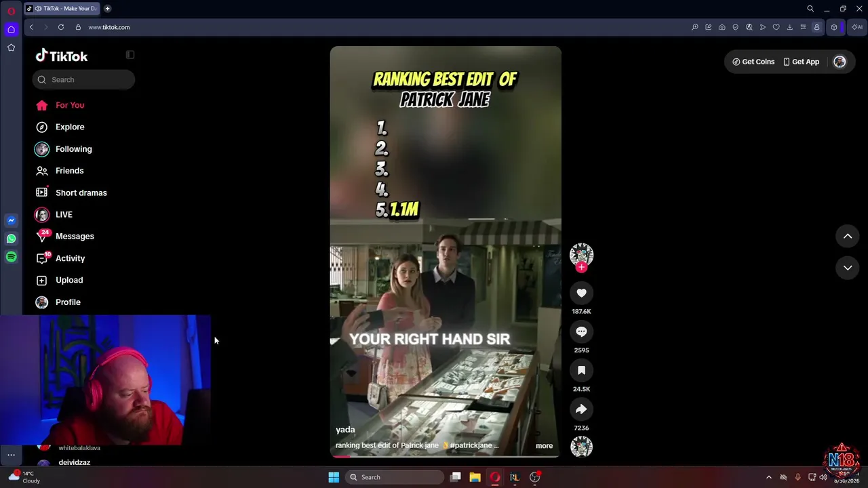
Task: Skip to the next video
Action: click(x=848, y=268)
